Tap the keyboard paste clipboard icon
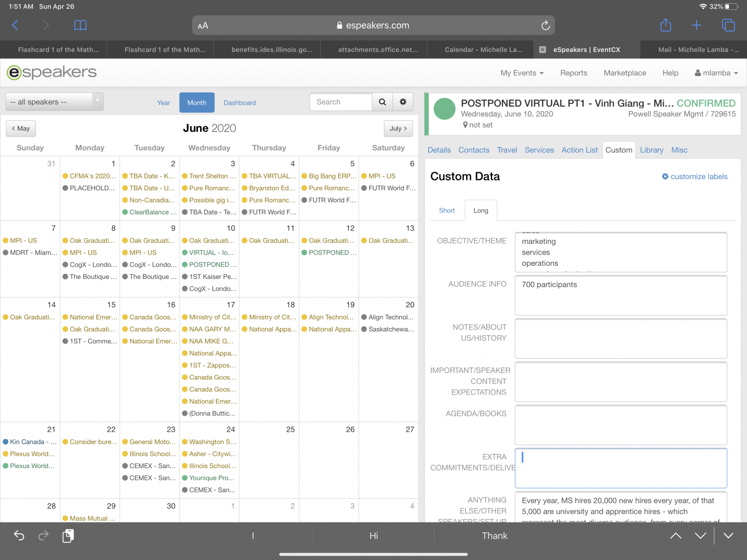747x560 pixels. 68,536
